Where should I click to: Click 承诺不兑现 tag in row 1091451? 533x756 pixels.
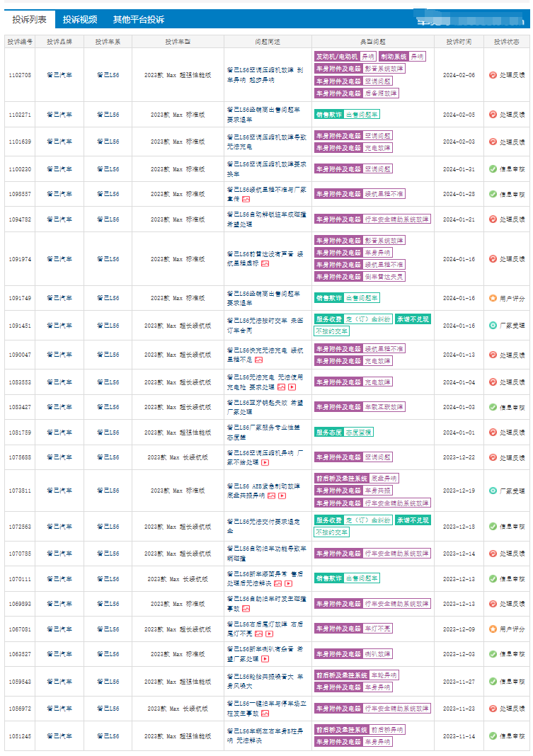pos(413,319)
